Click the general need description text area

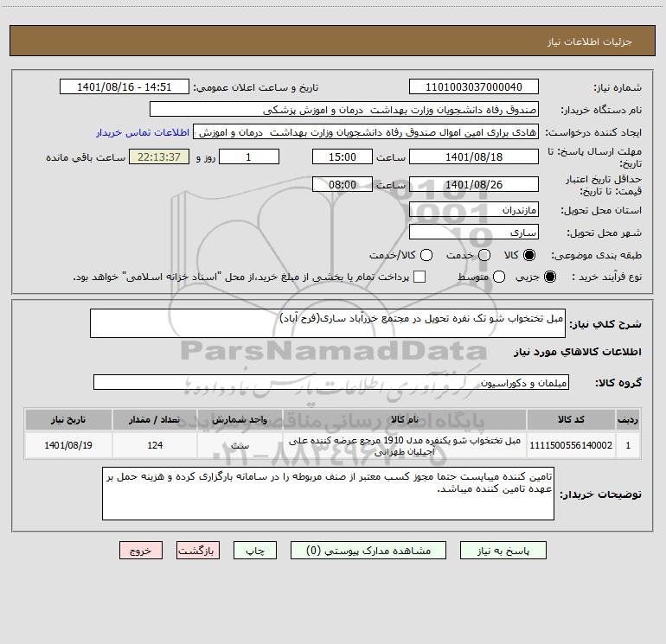[x=328, y=323]
